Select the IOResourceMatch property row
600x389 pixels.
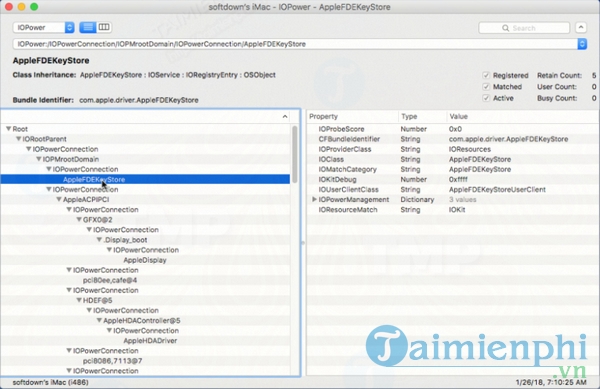[453, 210]
